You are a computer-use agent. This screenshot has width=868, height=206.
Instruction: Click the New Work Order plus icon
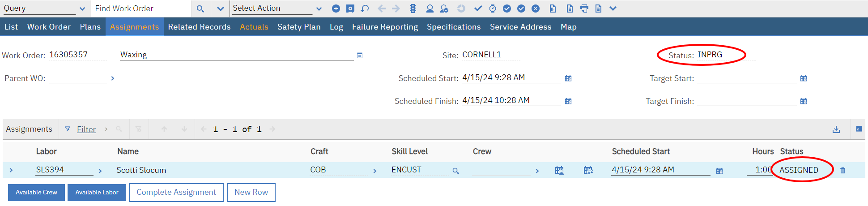point(336,9)
